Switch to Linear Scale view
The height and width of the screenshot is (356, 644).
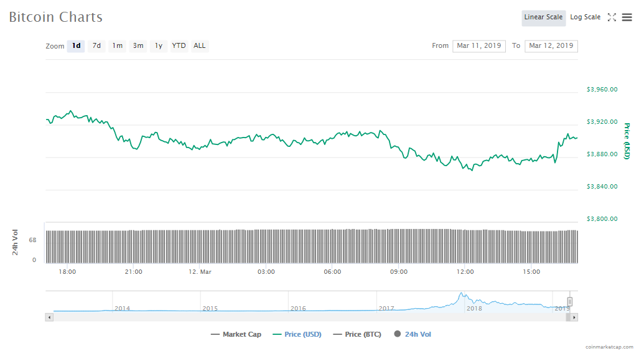click(543, 17)
